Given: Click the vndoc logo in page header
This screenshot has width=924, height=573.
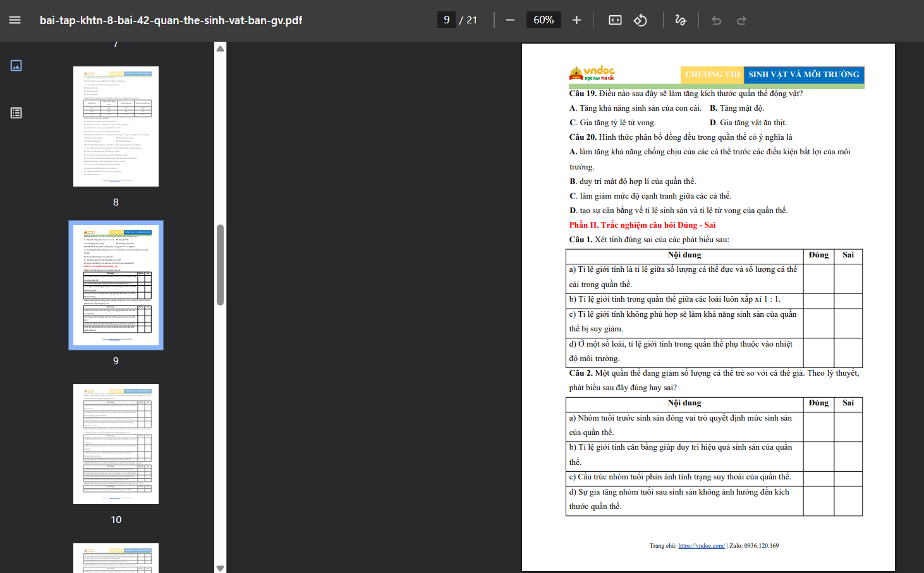Looking at the screenshot, I should click(592, 73).
